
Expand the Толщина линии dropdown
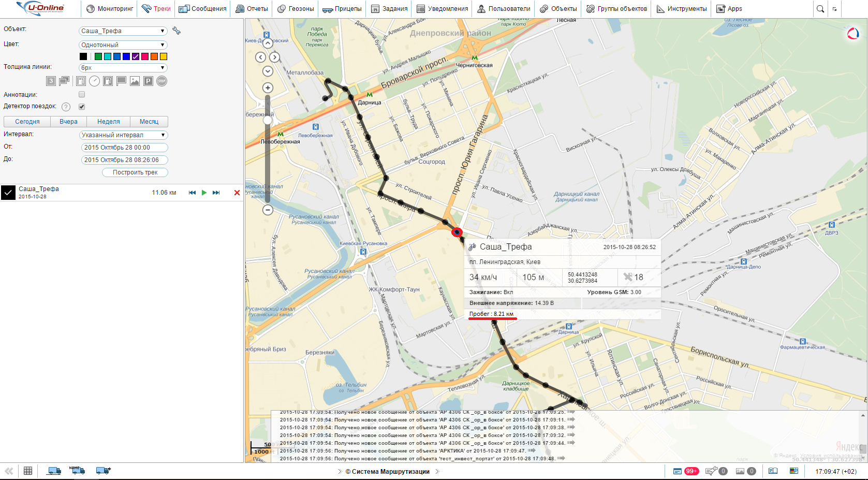click(123, 68)
